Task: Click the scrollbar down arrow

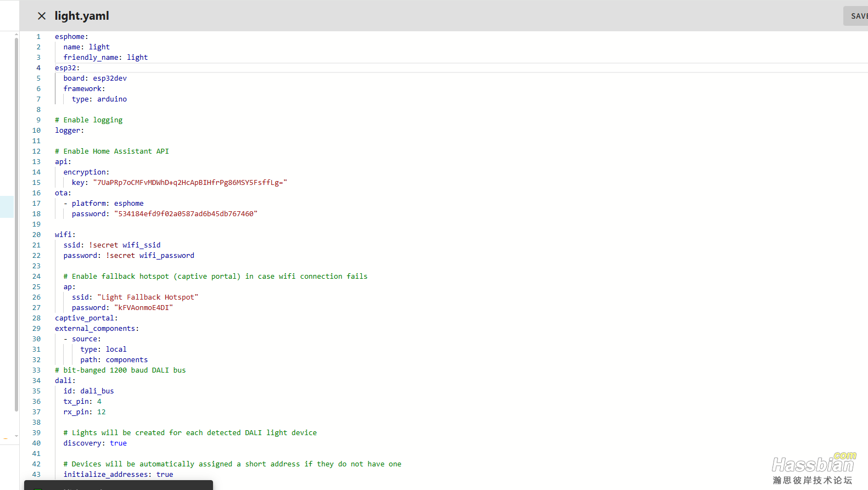Action: (x=16, y=436)
